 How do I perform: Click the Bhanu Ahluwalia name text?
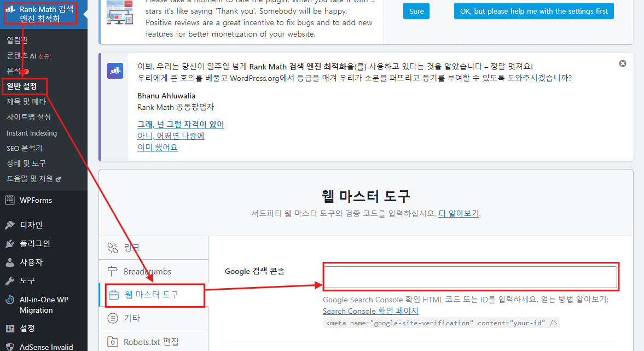[x=166, y=96]
